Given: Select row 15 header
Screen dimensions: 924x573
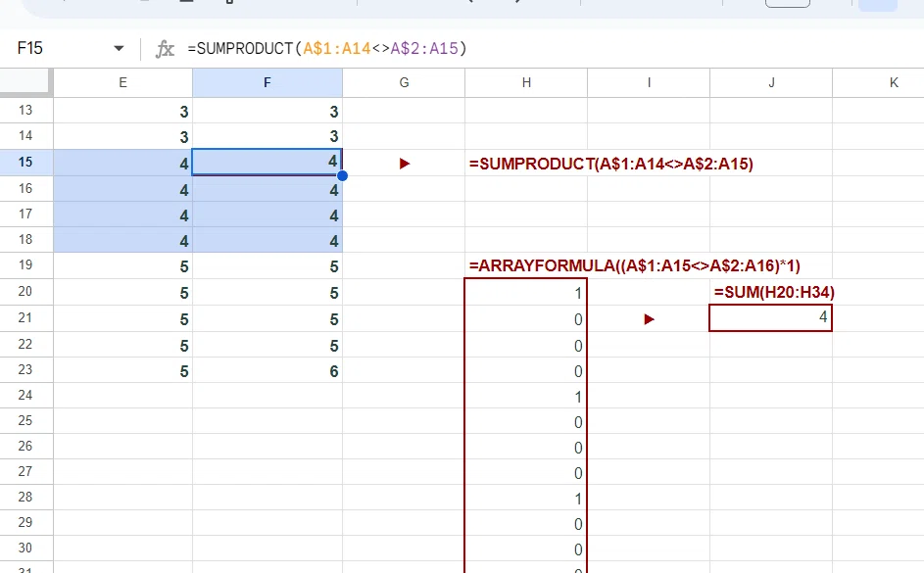Looking at the screenshot, I should coord(25,162).
